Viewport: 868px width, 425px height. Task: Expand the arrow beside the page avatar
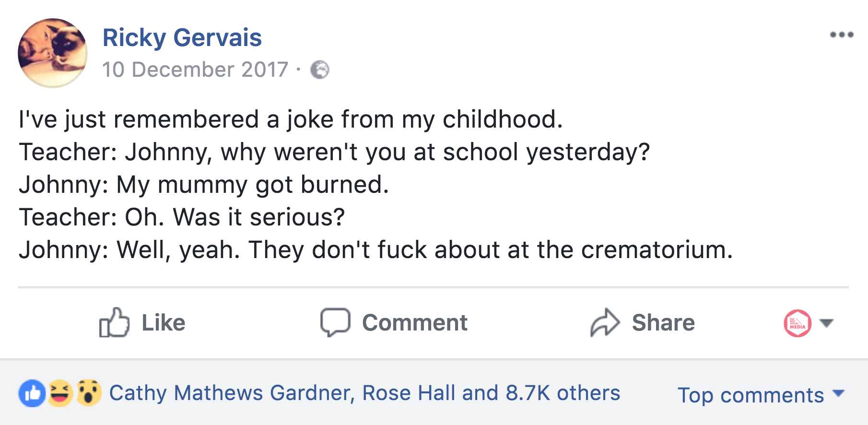826,323
